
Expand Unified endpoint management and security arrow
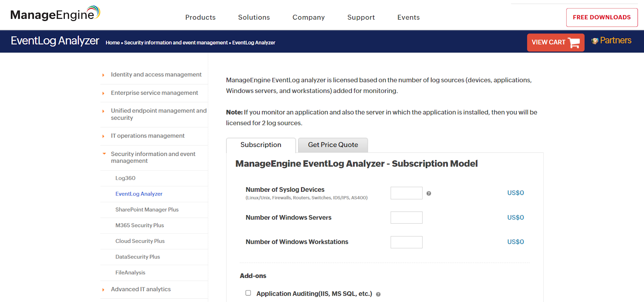tap(103, 111)
